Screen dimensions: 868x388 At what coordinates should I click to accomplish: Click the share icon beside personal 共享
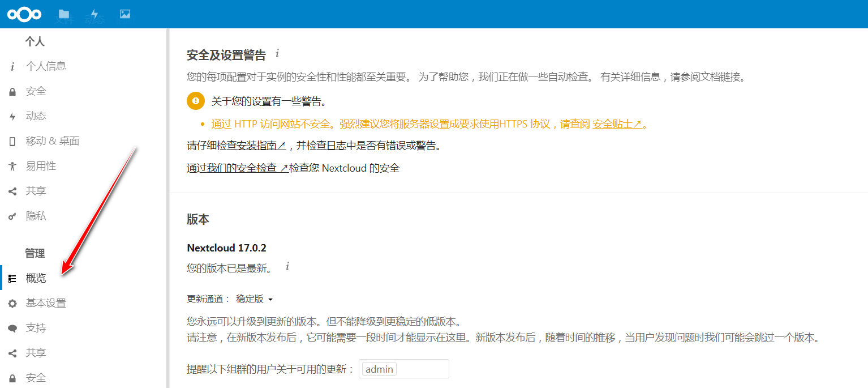click(x=12, y=191)
